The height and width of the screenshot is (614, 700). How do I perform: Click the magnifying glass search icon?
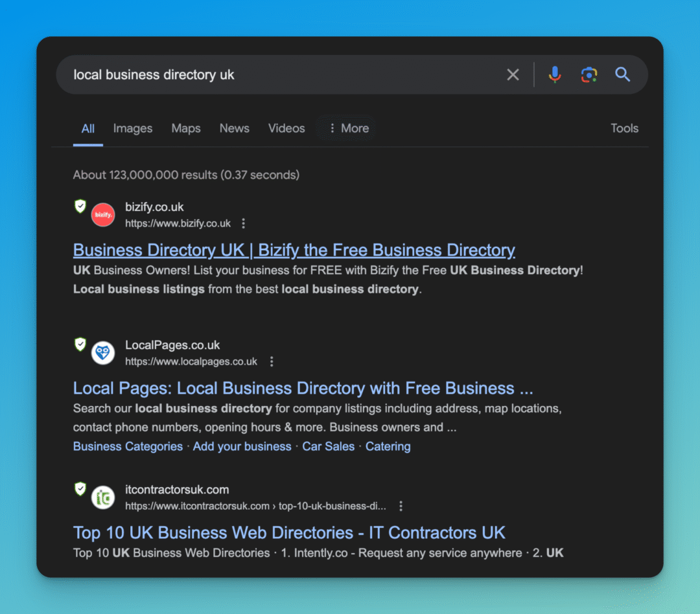pyautogui.click(x=622, y=74)
